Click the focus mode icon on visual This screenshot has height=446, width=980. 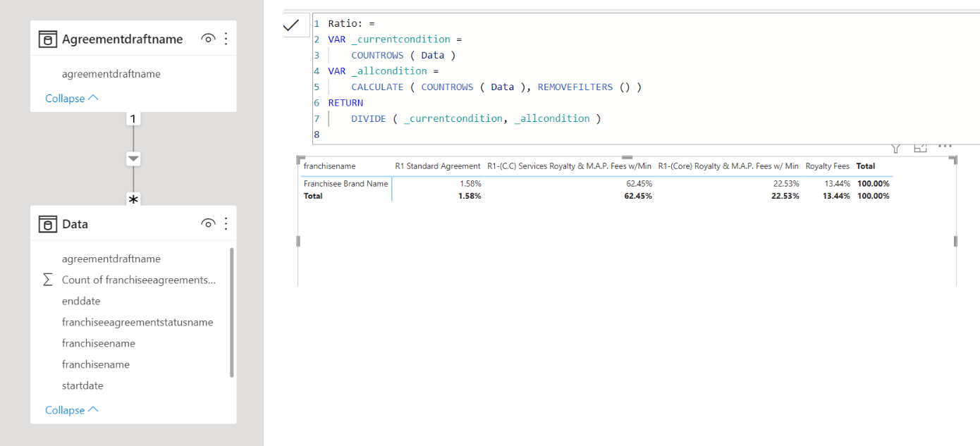(x=920, y=148)
